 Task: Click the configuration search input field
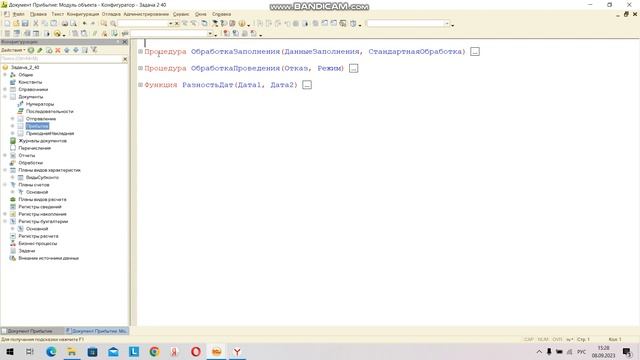(x=61, y=59)
